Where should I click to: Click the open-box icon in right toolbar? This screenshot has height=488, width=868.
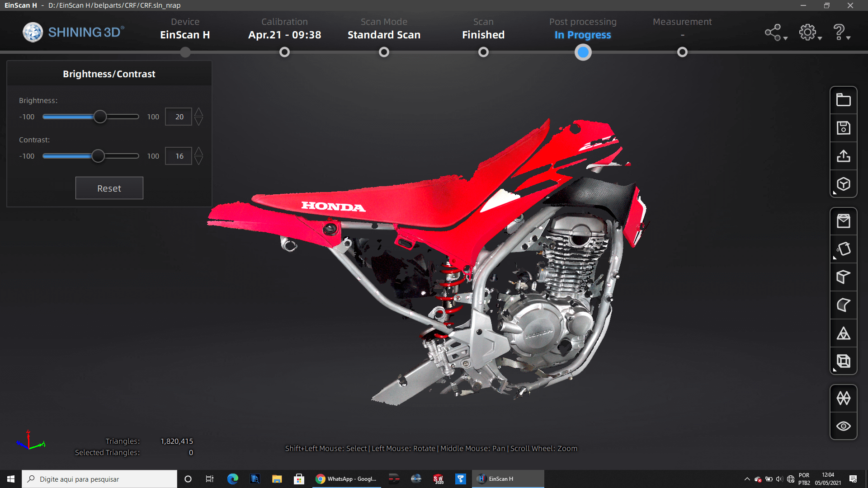coord(843,221)
